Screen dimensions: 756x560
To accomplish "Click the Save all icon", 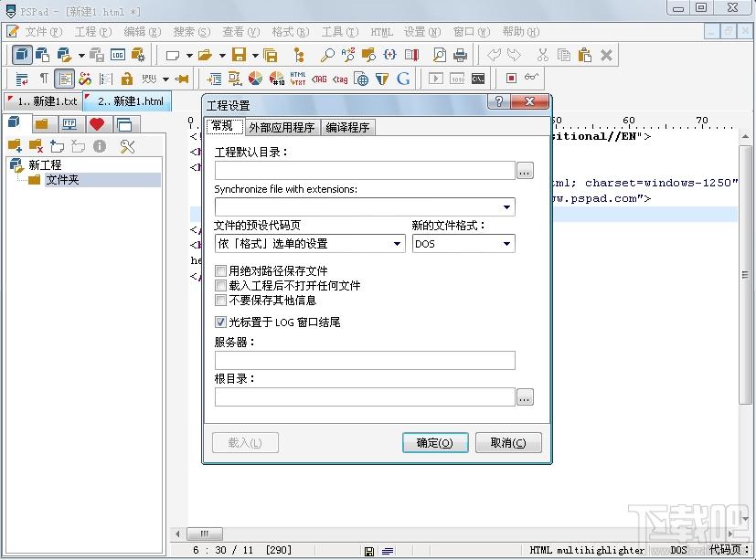I will pos(271,55).
